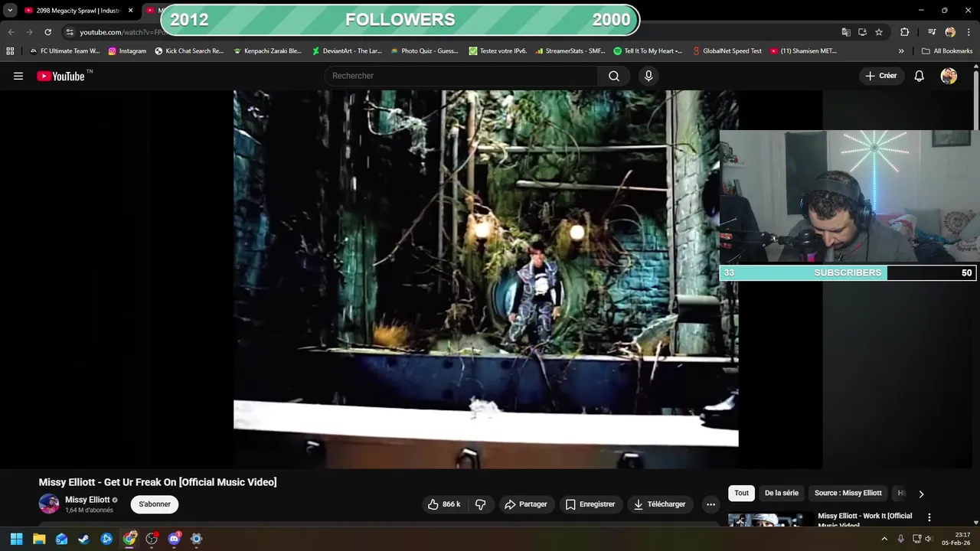Open the Work It video thumbnail
The image size is (980, 551).
point(770,520)
